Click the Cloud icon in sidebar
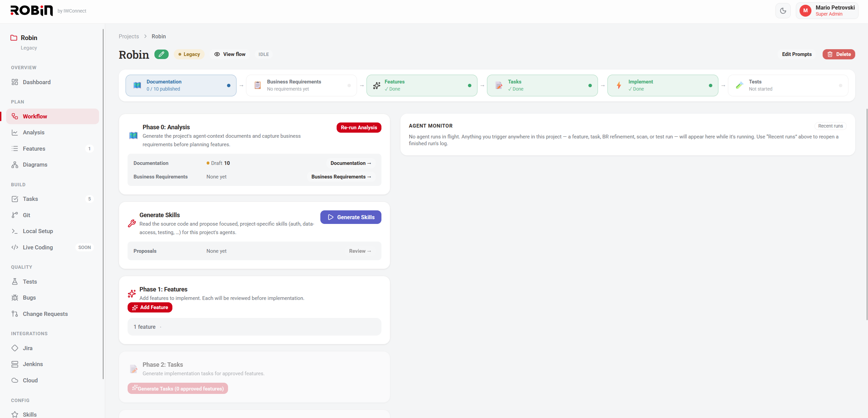 click(15, 380)
